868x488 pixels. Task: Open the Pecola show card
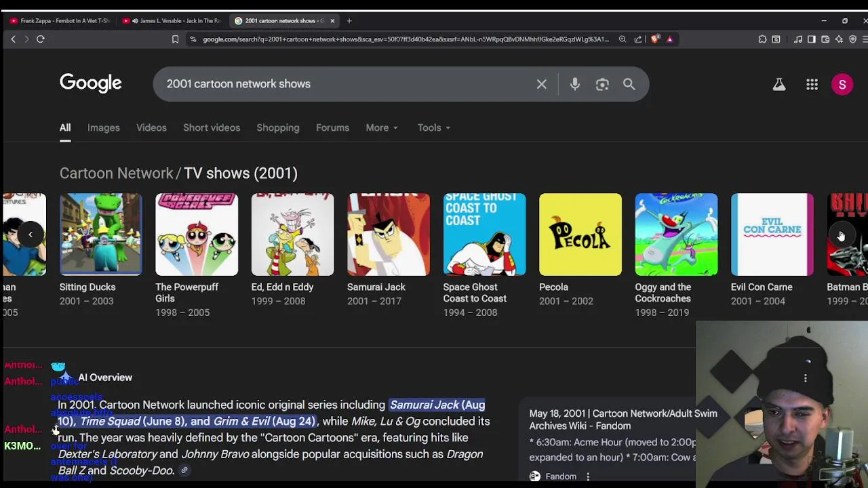(580, 250)
